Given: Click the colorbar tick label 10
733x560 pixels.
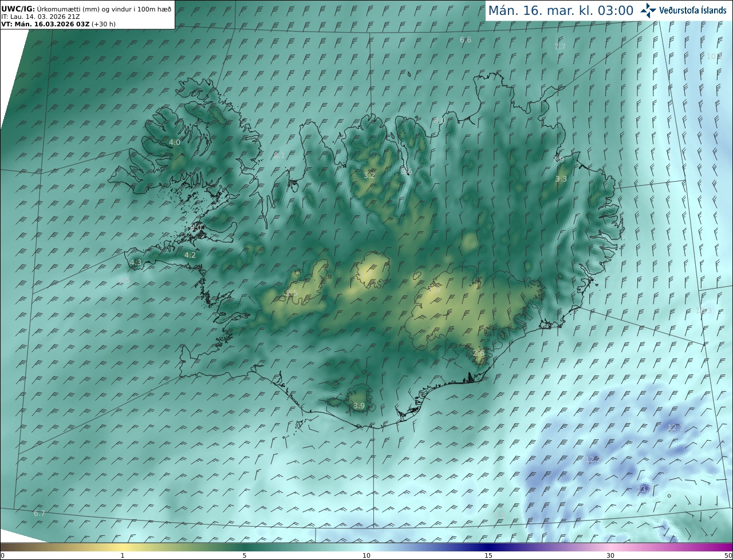Looking at the screenshot, I should [366, 555].
